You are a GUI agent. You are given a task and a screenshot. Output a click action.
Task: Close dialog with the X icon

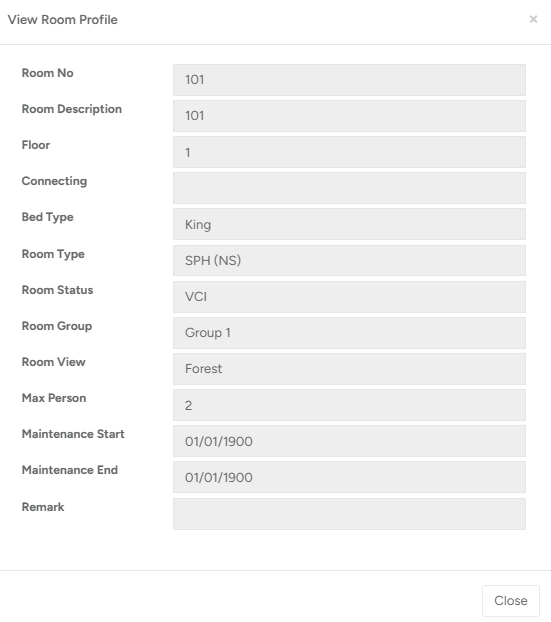pos(533,19)
